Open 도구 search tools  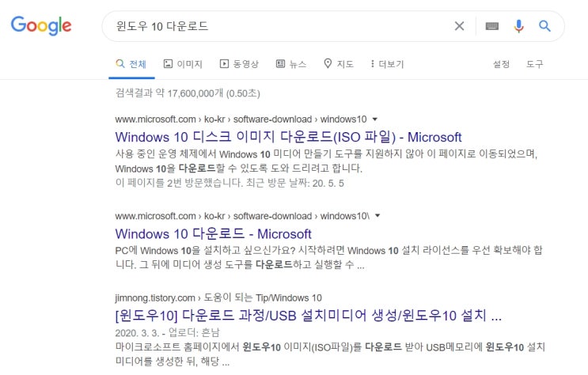tap(534, 64)
